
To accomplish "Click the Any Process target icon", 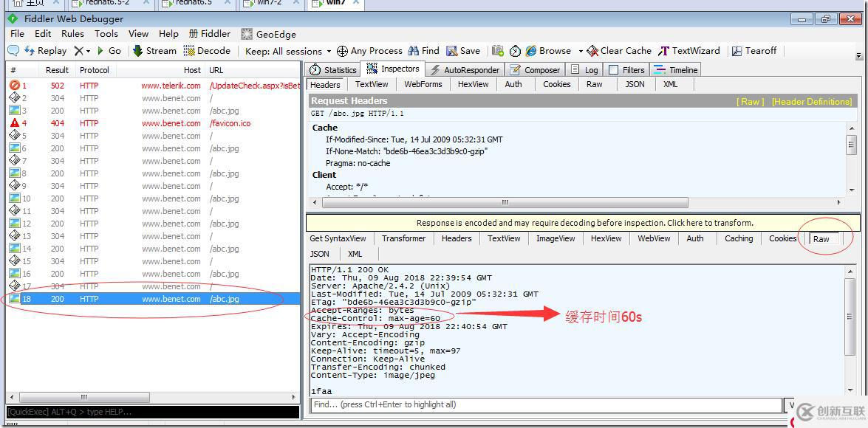I will pos(342,51).
